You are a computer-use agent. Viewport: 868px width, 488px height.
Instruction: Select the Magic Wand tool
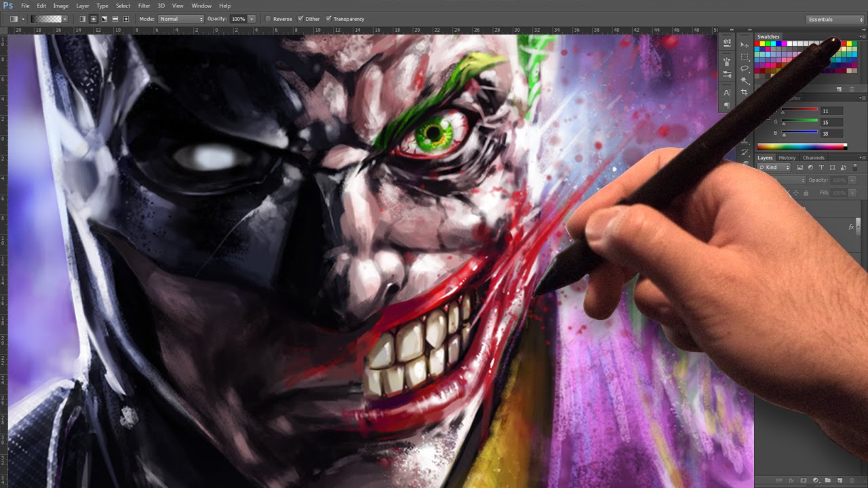745,79
